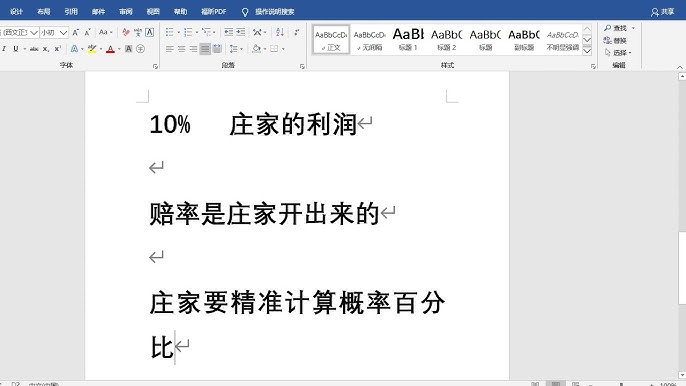Toggle character border (boxed A)
Image resolution: width=686 pixels, height=386 pixels.
click(x=150, y=32)
